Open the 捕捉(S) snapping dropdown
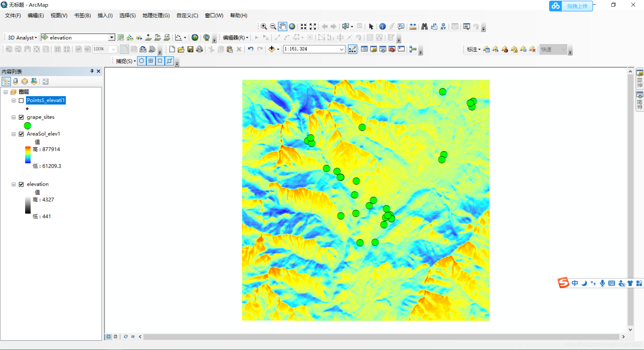Screen dimensions: 644x350 point(126,61)
